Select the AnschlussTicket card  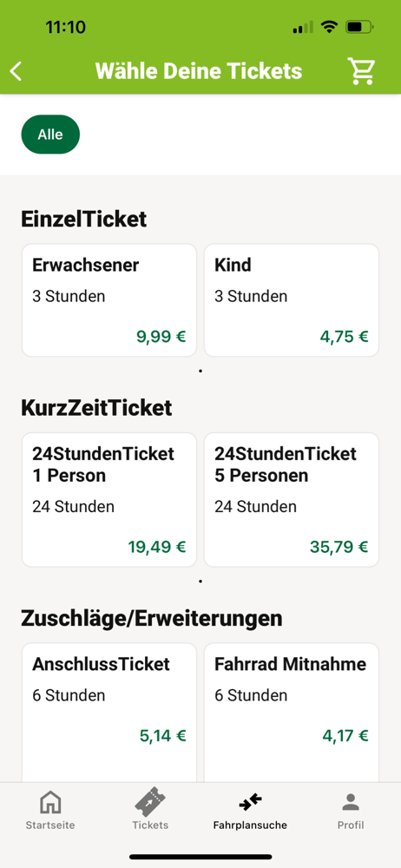[x=109, y=713]
